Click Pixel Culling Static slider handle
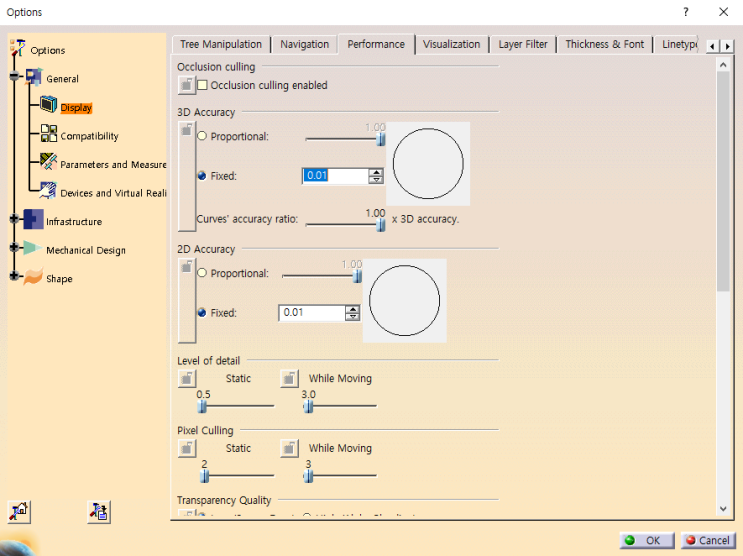This screenshot has width=743, height=556. point(205,476)
